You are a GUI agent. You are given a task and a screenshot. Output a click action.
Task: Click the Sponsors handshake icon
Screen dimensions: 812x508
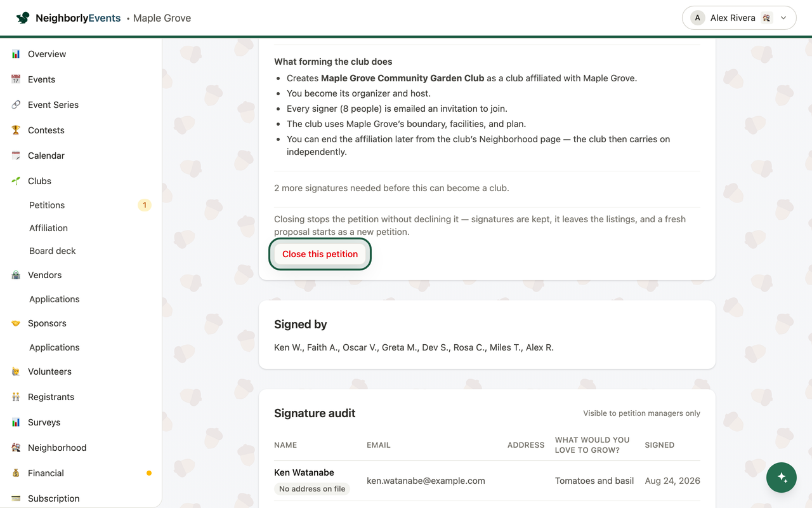(x=16, y=323)
